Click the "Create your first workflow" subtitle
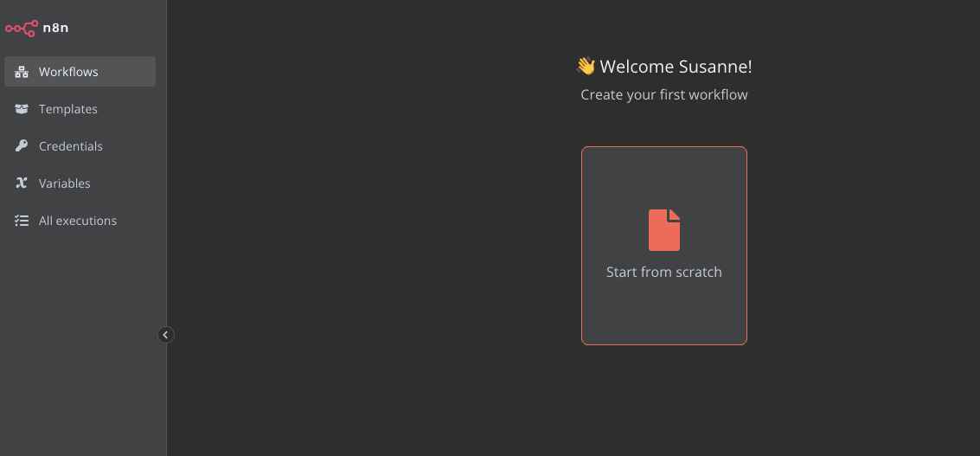Viewport: 980px width, 456px height. click(x=664, y=94)
